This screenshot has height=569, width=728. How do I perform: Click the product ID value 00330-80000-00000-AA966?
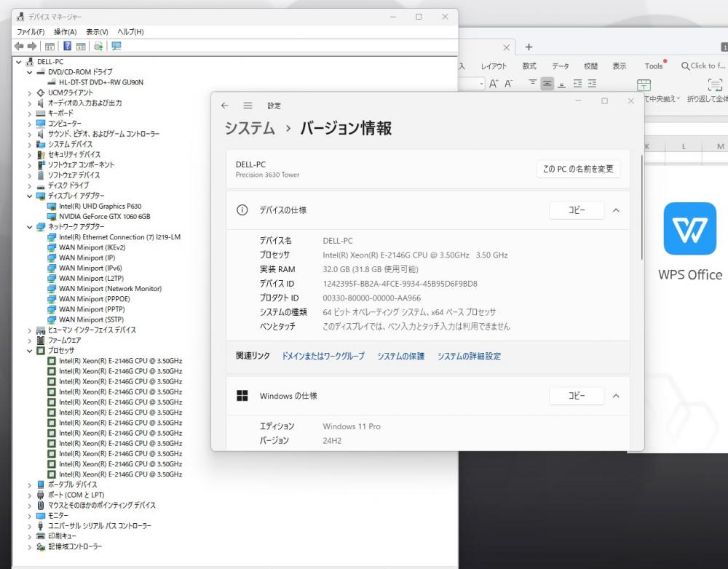point(372,298)
